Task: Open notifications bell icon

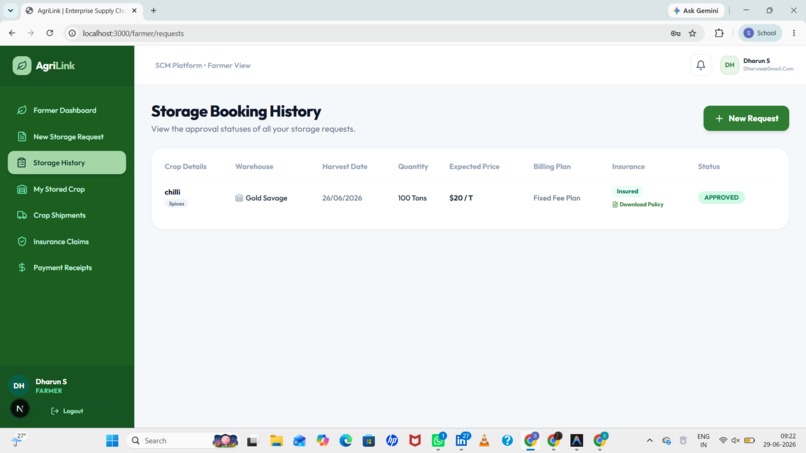Action: (x=701, y=65)
